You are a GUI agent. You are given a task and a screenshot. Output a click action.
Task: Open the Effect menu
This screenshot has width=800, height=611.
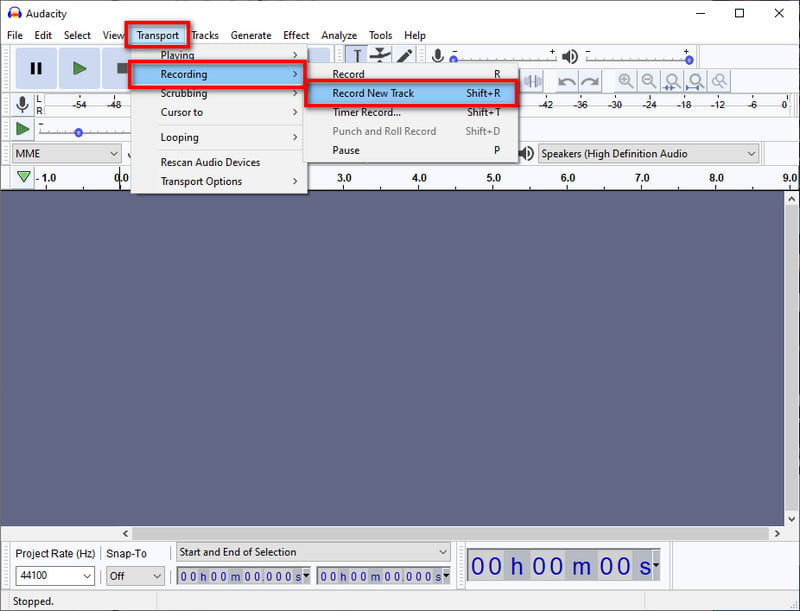click(x=296, y=35)
